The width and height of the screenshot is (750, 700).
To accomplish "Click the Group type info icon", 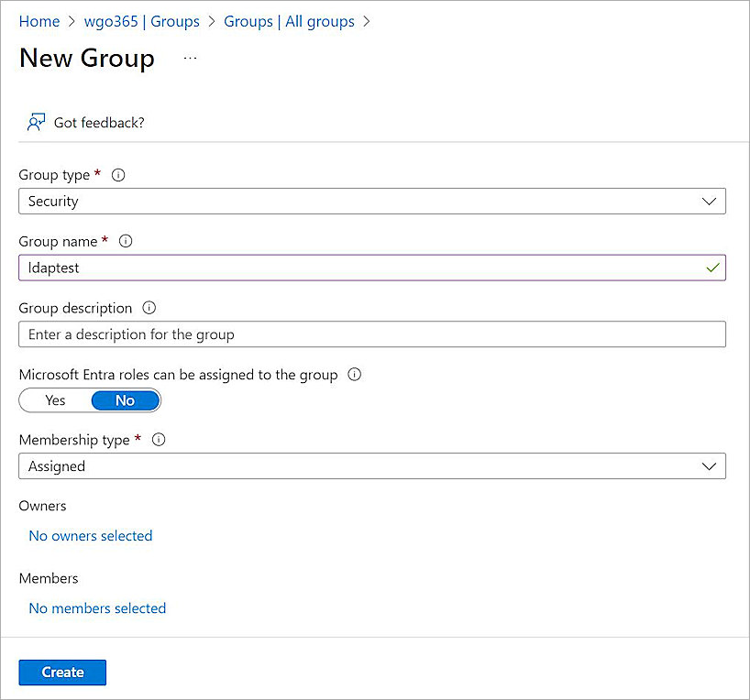I will pyautogui.click(x=117, y=174).
